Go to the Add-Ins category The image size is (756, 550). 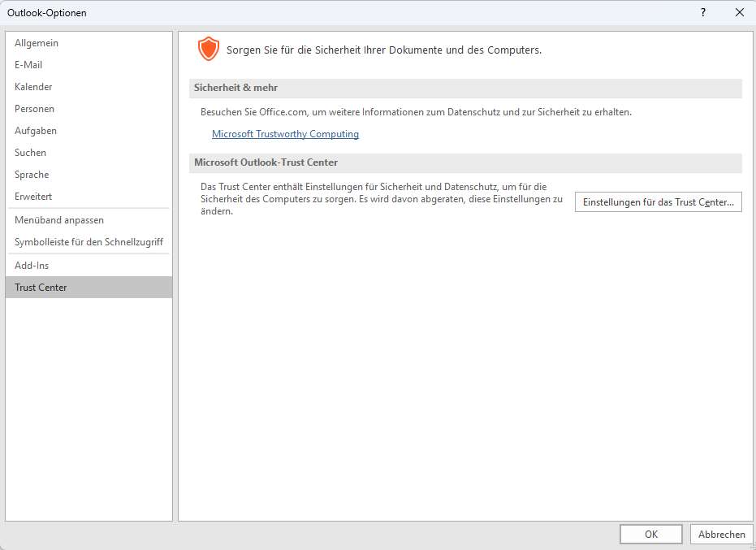[89, 266]
